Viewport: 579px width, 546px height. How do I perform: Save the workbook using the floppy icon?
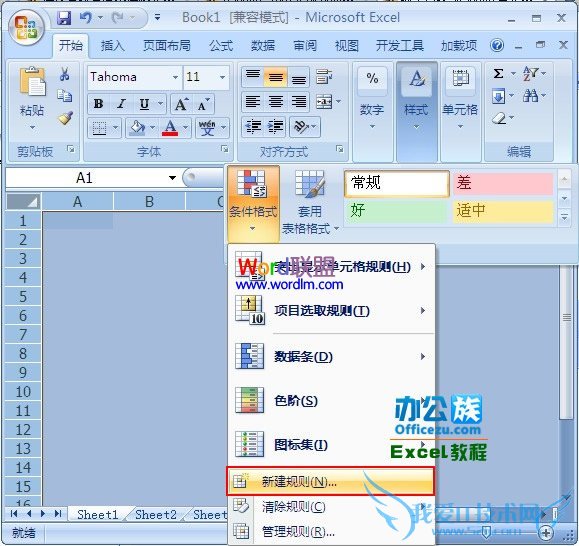[x=64, y=18]
